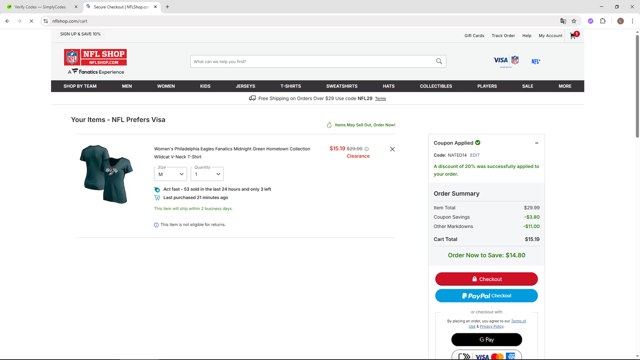
Task: Open a new browser tab
Action: point(167,7)
